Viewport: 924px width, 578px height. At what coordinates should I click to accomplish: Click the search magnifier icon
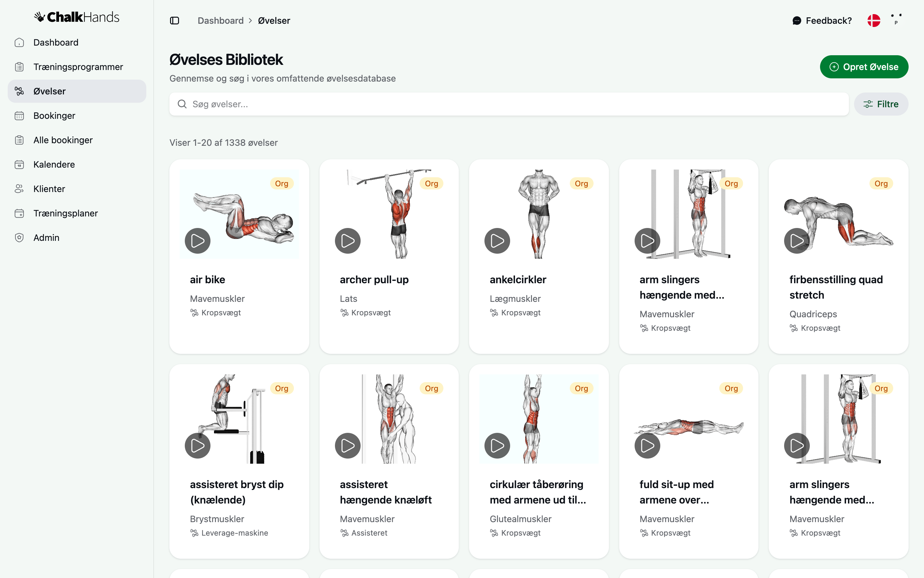point(182,104)
